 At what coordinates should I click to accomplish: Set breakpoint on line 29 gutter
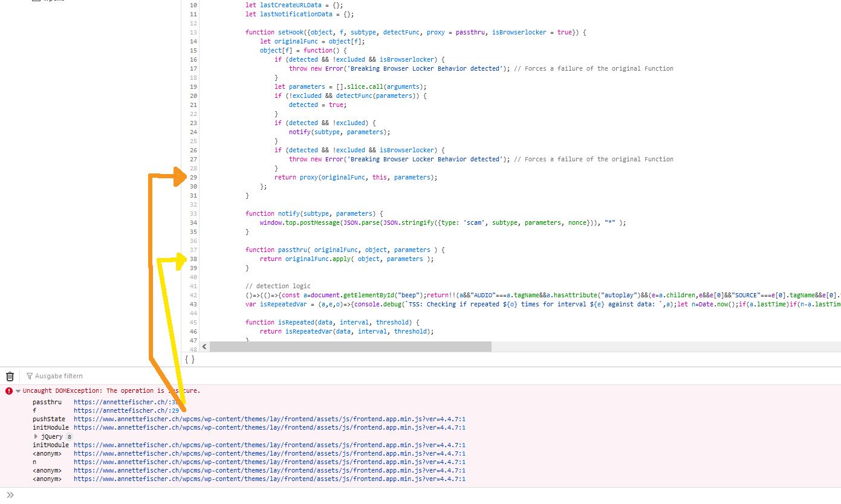(x=193, y=177)
